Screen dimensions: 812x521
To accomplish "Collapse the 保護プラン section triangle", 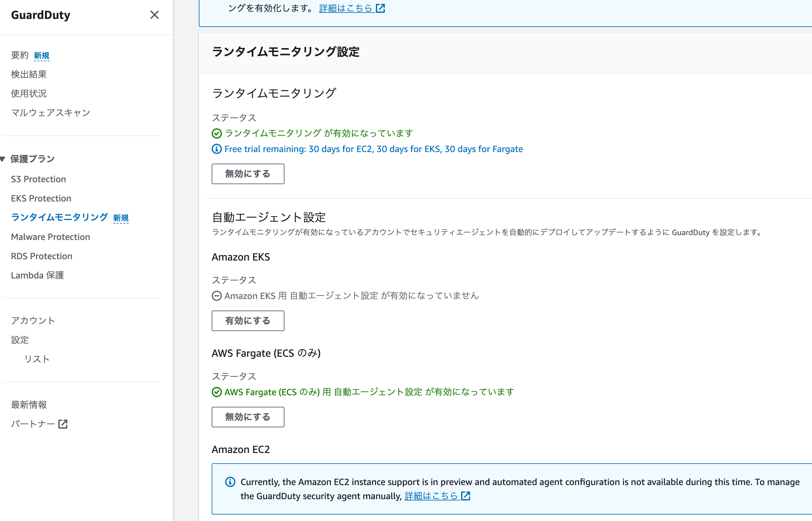I will click(x=3, y=159).
